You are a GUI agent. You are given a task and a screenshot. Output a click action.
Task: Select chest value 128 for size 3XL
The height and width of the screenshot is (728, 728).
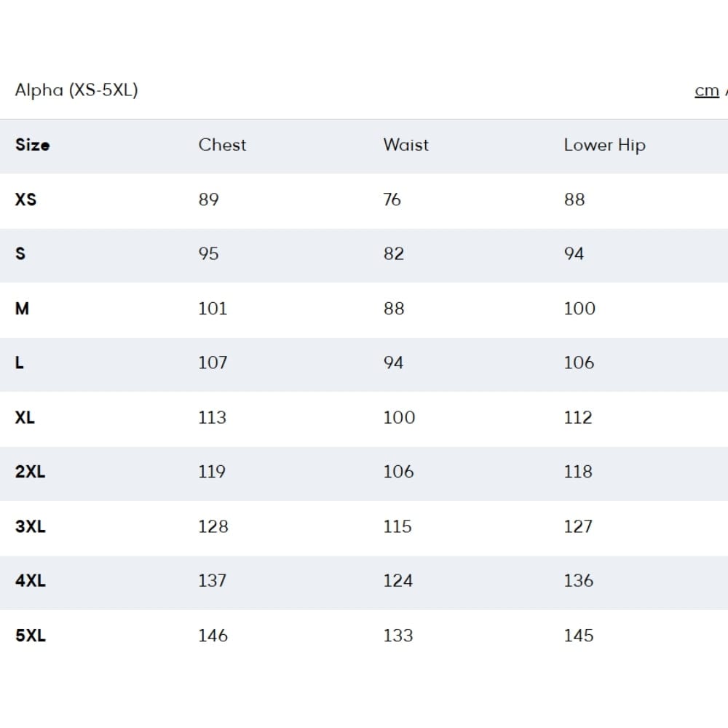click(213, 527)
